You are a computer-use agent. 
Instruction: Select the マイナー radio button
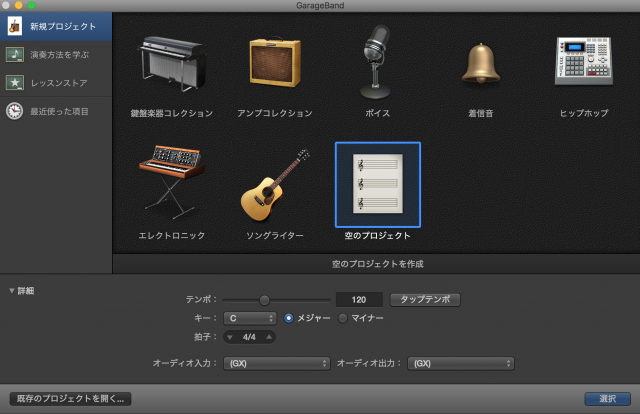click(x=343, y=318)
